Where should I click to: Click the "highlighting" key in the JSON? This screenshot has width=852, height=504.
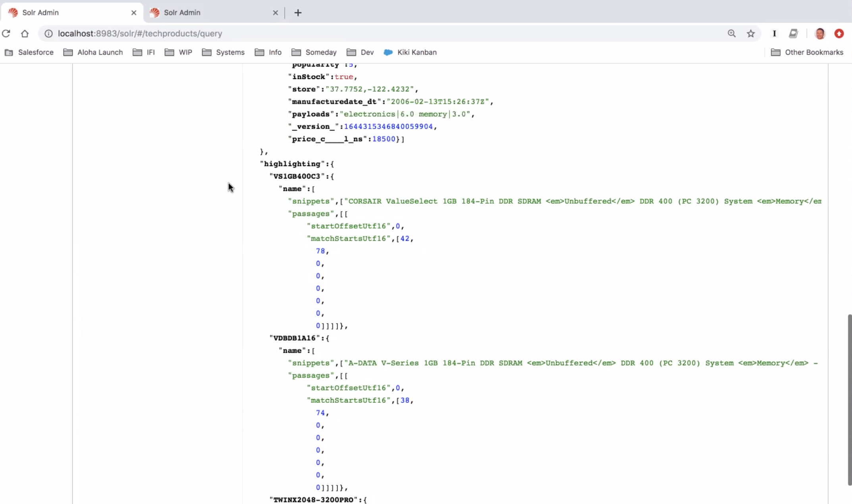tap(292, 164)
